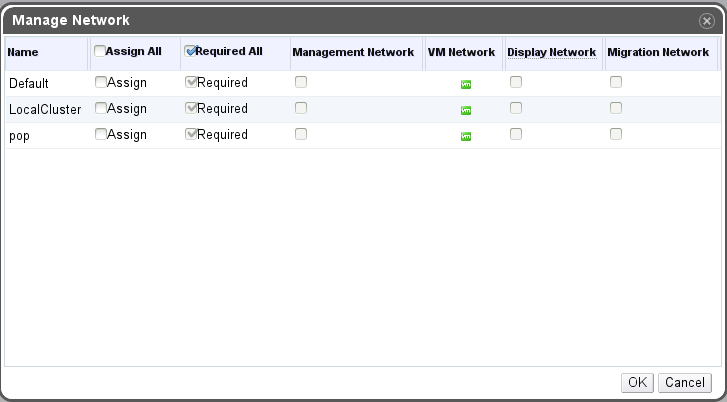This screenshot has width=727, height=402.
Task: Toggle the Required All checkbox
Action: pos(191,51)
